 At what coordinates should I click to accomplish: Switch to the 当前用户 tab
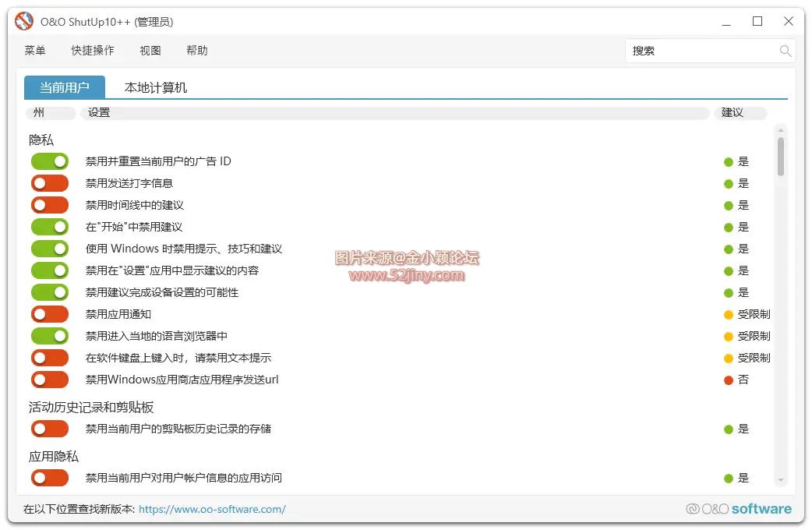click(x=65, y=87)
